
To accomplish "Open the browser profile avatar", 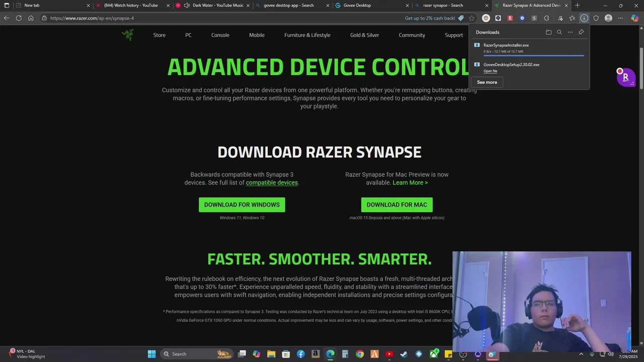I will 608,18.
